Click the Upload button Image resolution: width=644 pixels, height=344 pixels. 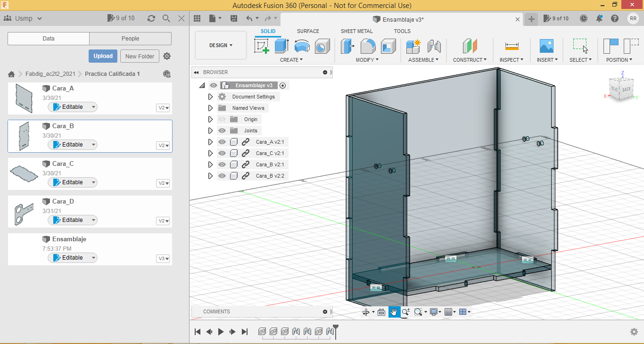tap(103, 56)
